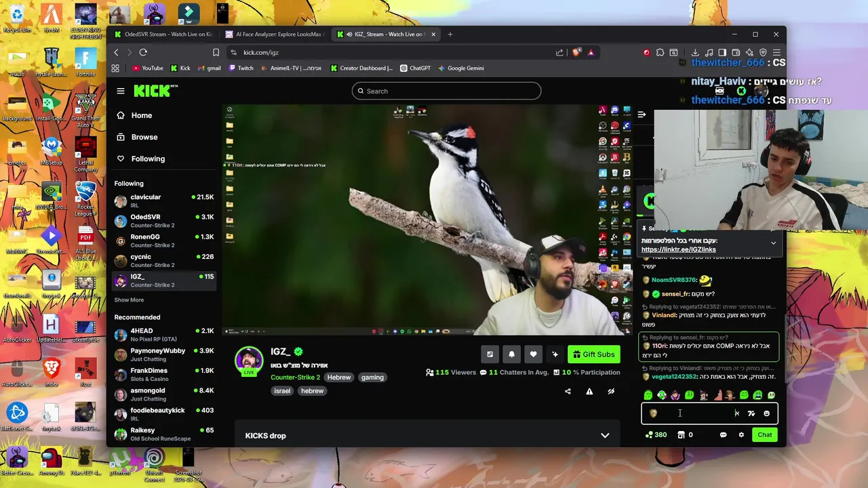Open Fortnite desktop shortcut
Screen dimensions: 868x488
(x=85, y=62)
